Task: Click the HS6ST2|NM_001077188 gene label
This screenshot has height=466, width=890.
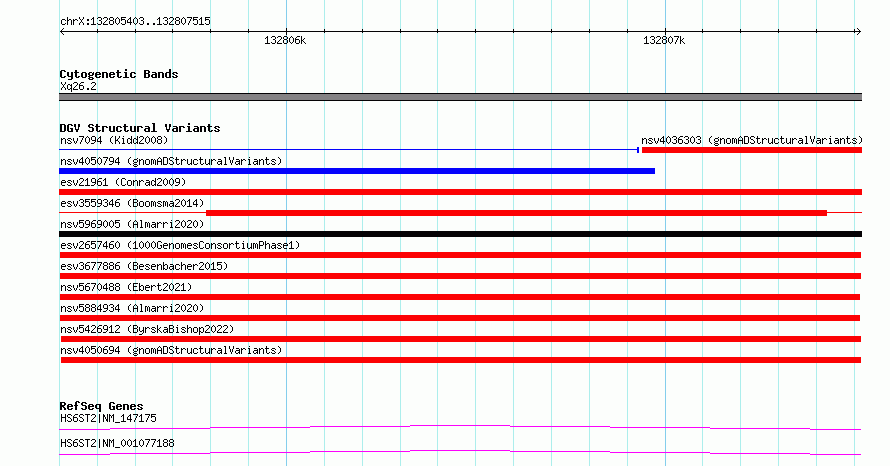Action: (x=117, y=443)
